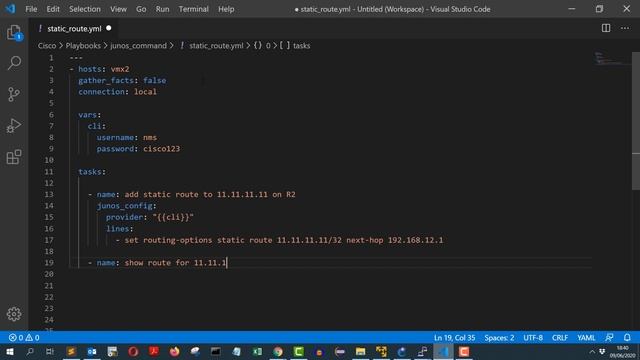Open the taskbar clock and date
The image size is (640, 360).
623,351
